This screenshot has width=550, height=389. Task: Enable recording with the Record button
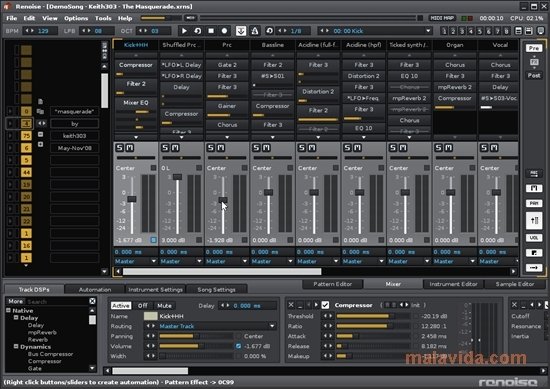point(224,31)
